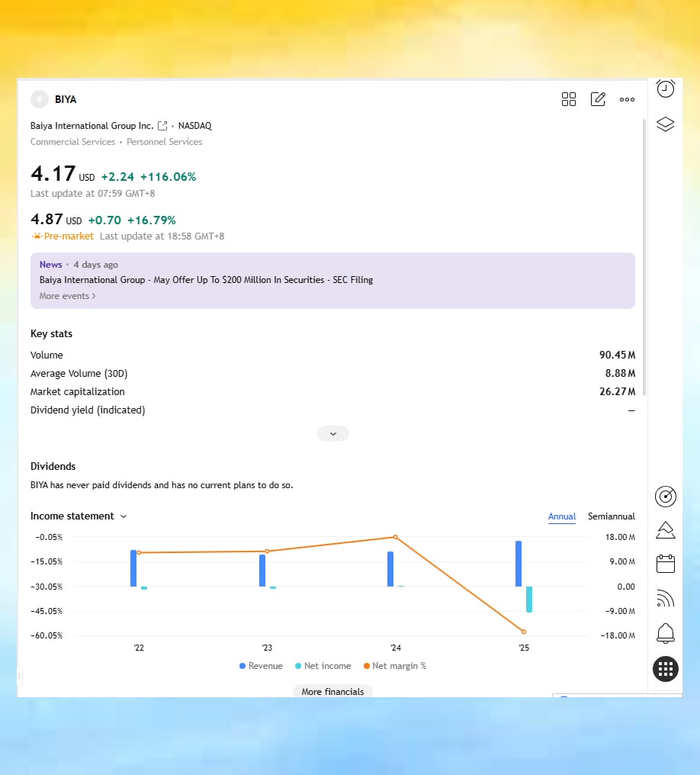Click the Pre-market session label
700x775 pixels.
point(69,236)
